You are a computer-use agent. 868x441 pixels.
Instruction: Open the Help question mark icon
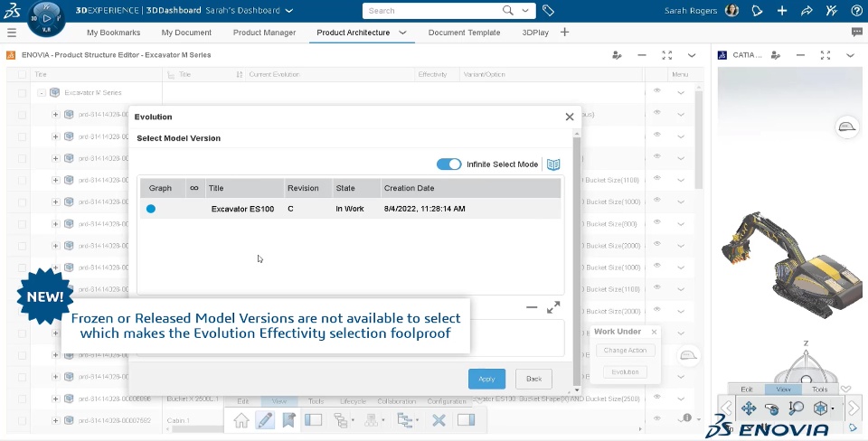tap(856, 11)
